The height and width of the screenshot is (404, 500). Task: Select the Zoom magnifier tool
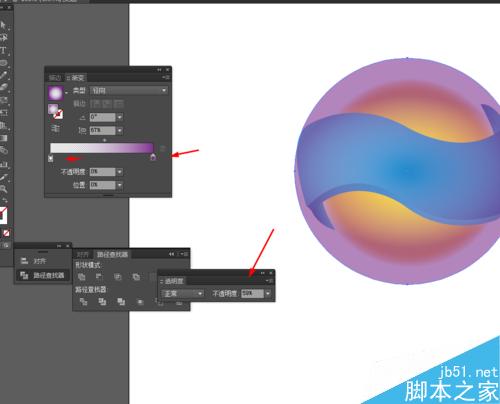pos(3,189)
